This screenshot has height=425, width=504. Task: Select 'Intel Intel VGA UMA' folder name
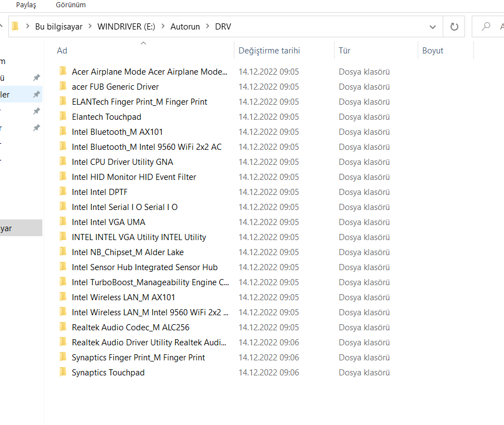(x=109, y=222)
